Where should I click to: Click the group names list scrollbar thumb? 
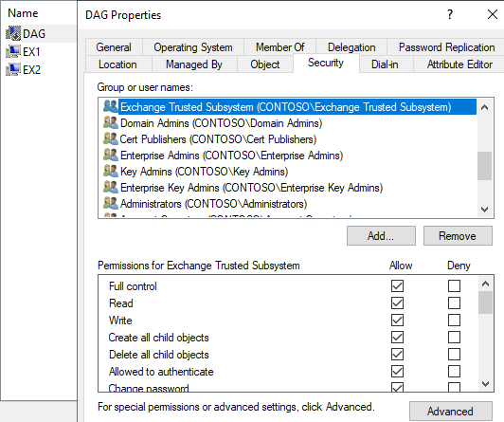tap(484, 166)
